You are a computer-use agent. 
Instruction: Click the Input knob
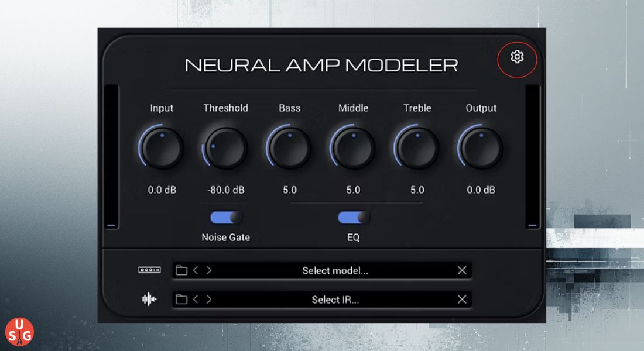[162, 148]
